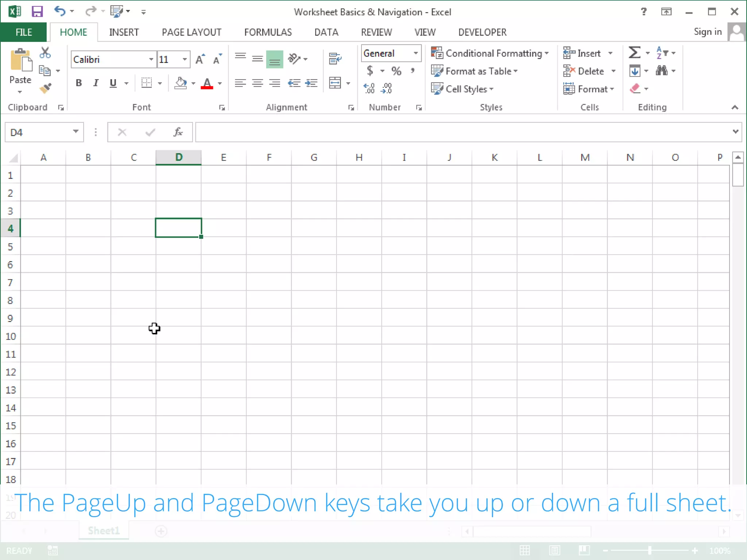Open the font size 11 dropdown
This screenshot has height=560, width=747.
pos(185,59)
